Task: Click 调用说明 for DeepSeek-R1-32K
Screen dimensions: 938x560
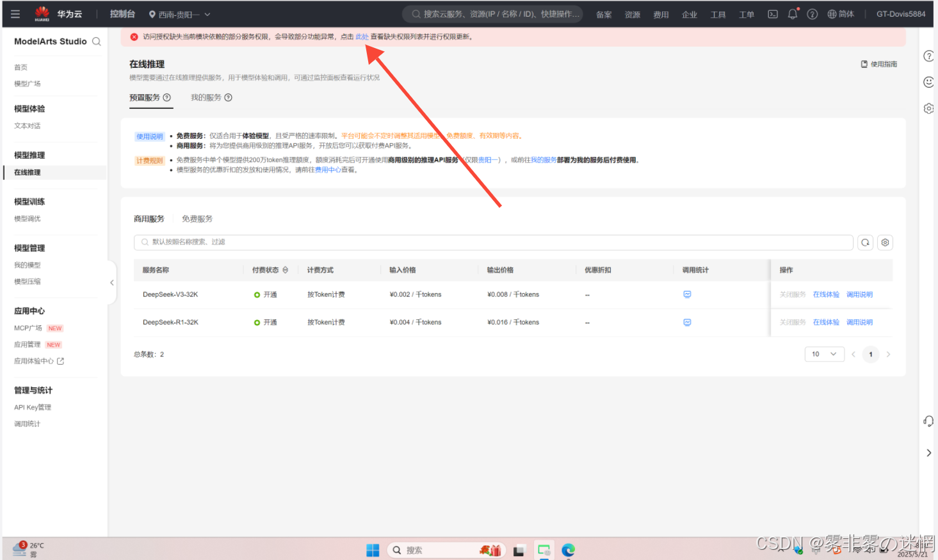Action: (859, 323)
